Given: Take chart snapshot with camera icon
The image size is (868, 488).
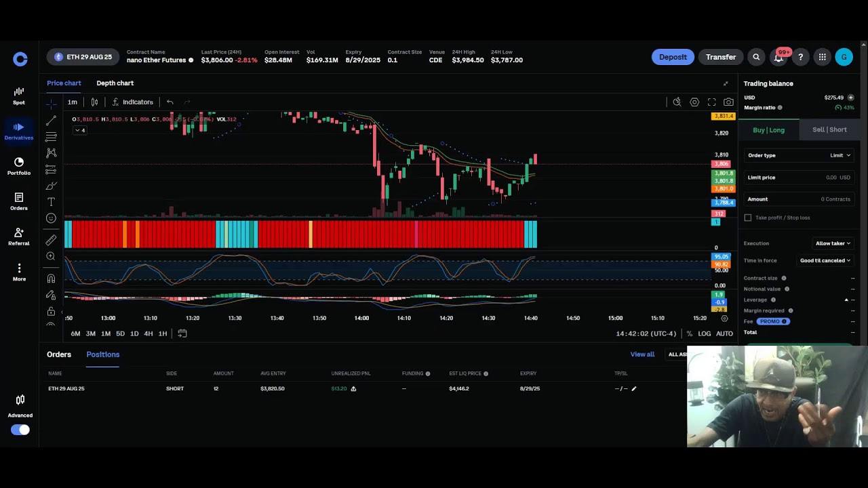Looking at the screenshot, I should point(728,102).
